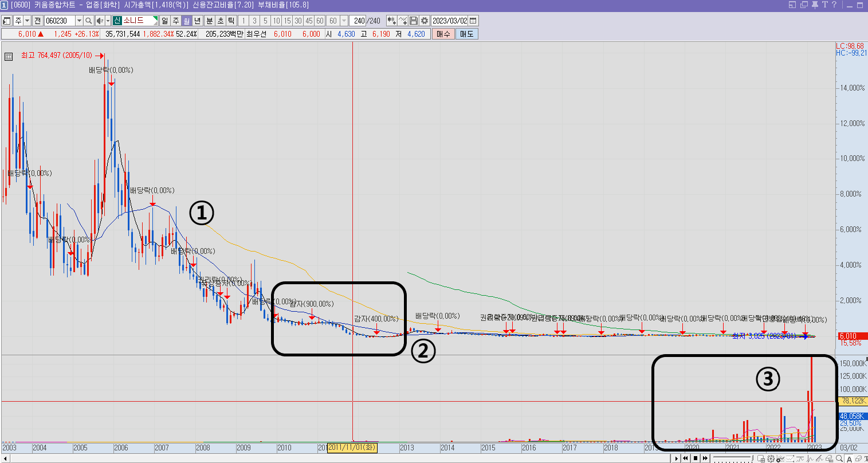Toggle the green 신 badge before stock name
The height and width of the screenshot is (463, 868).
(x=117, y=21)
